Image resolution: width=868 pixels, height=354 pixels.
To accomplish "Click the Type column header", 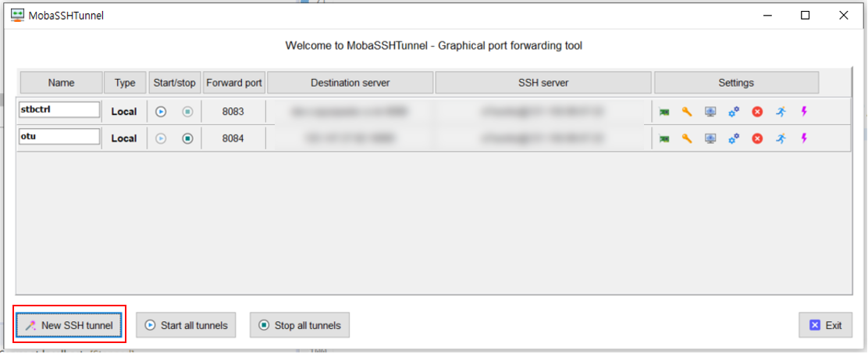I will pyautogui.click(x=125, y=83).
